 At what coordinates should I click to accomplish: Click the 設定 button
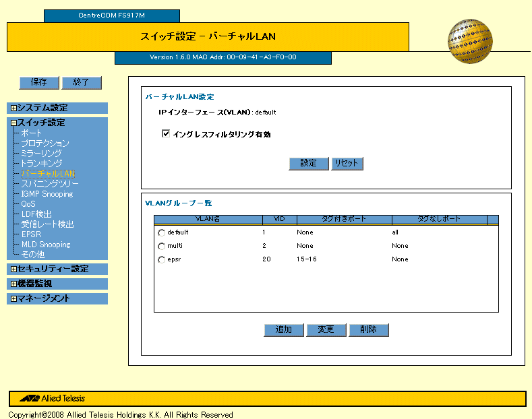tap(309, 164)
